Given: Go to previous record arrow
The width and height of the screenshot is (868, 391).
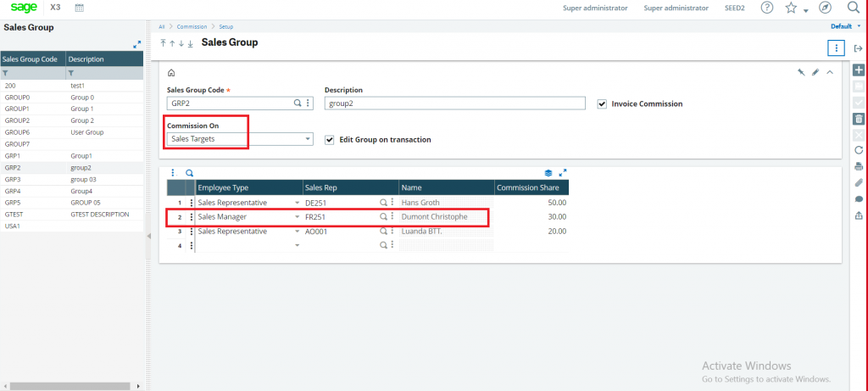Looking at the screenshot, I should click(x=172, y=43).
